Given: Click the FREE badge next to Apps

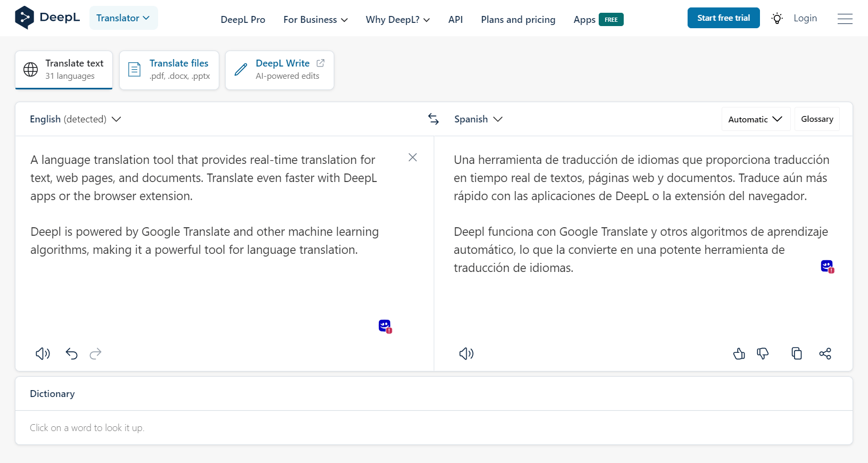Looking at the screenshot, I should tap(611, 20).
